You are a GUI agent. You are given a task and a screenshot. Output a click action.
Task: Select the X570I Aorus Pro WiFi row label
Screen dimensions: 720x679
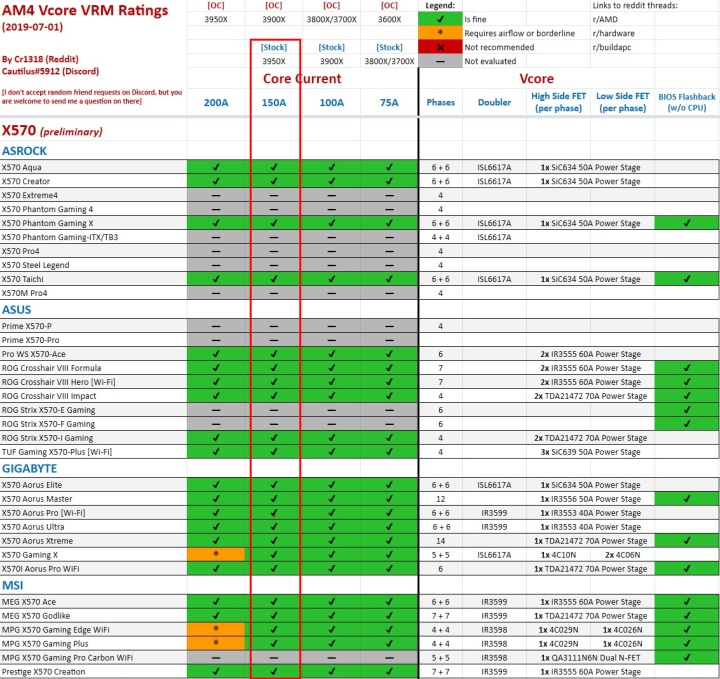tap(40, 569)
